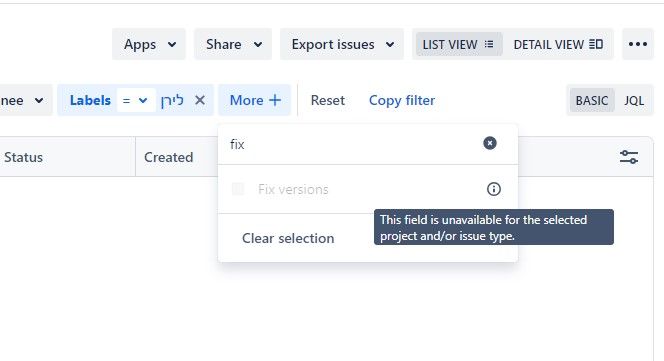Clear the 'fix' search text icon
The width and height of the screenshot is (664, 361).
click(490, 143)
